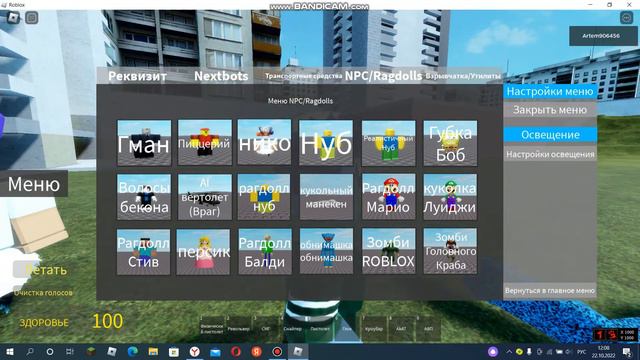The image size is (640, 360).
Task: Click Закрыть меню button
Action: tap(550, 110)
